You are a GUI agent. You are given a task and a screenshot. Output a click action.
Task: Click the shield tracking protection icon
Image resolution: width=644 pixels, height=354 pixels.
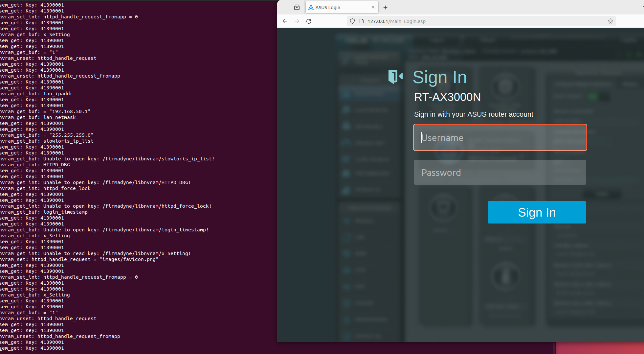pyautogui.click(x=352, y=21)
